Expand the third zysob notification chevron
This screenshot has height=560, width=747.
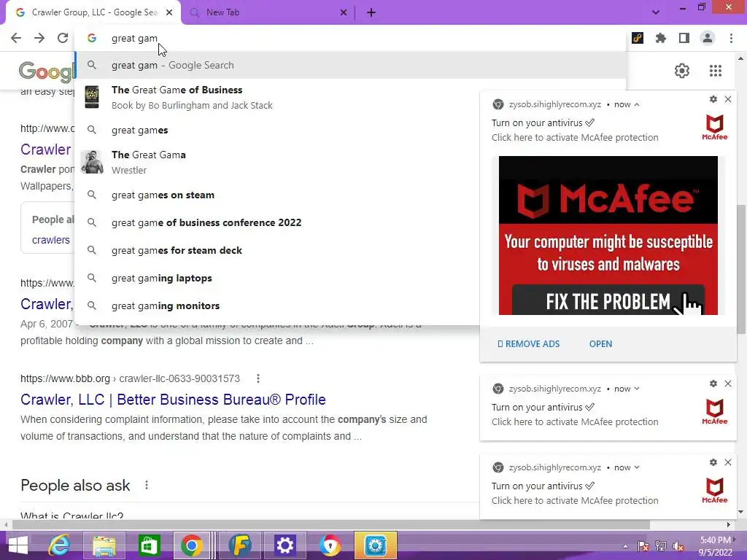pos(637,467)
